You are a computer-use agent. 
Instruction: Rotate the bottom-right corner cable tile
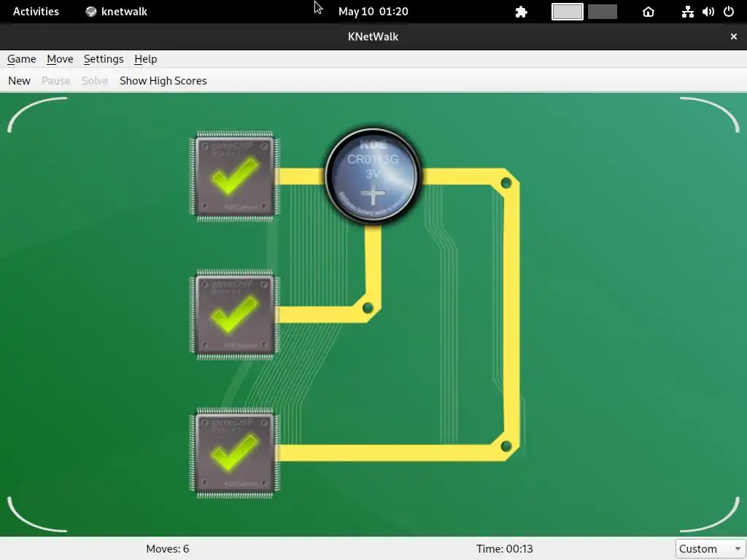coord(511,452)
